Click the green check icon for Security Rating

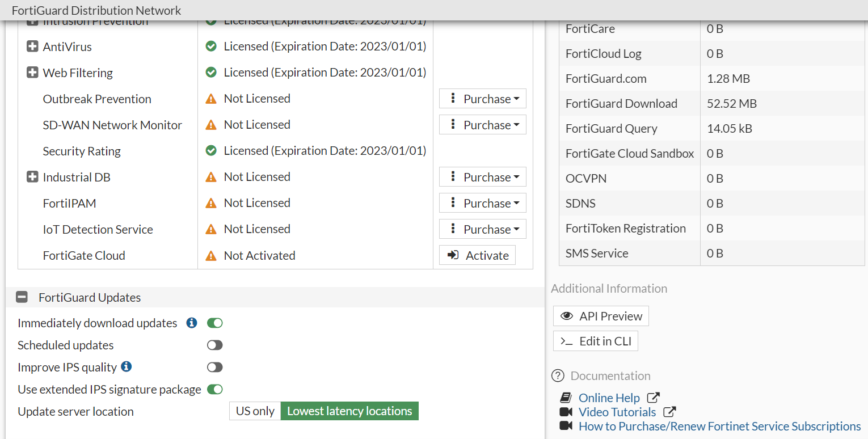click(x=211, y=151)
